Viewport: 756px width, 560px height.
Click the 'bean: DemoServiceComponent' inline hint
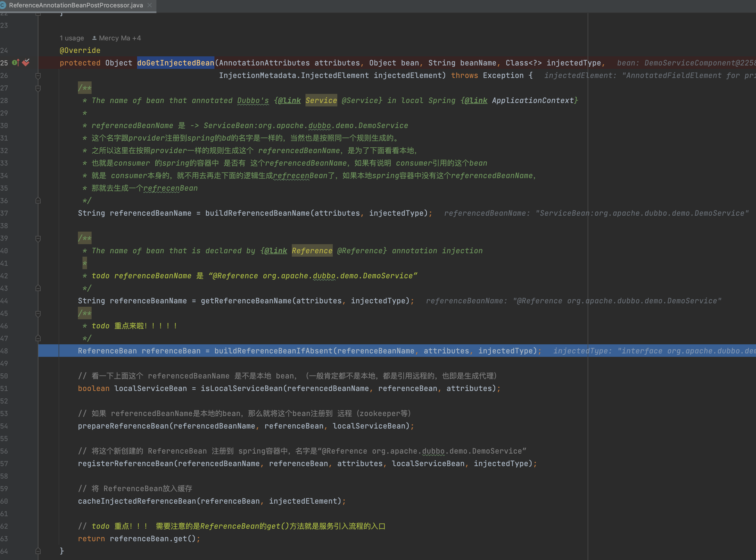pyautogui.click(x=686, y=63)
